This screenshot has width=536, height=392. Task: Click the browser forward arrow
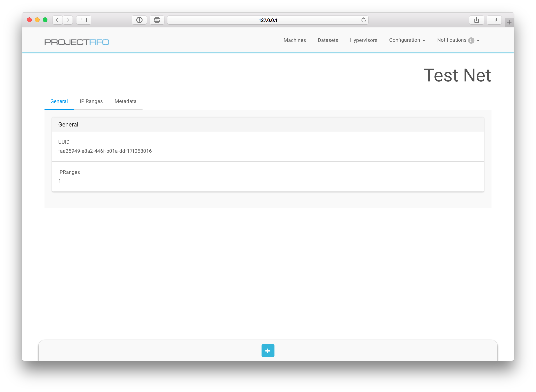point(68,20)
